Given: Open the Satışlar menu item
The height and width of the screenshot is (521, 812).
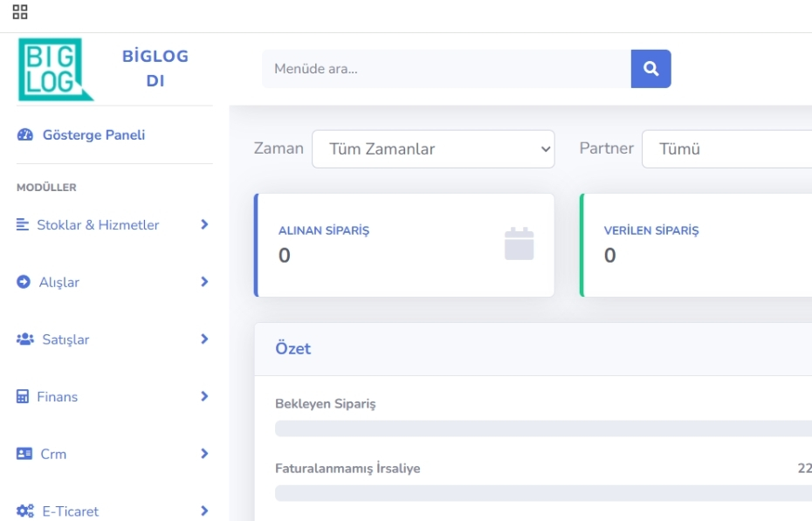Looking at the screenshot, I should pos(65,339).
